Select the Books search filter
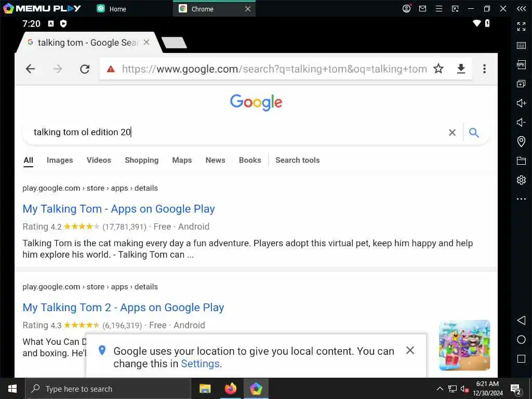The height and width of the screenshot is (399, 532). 250,160
